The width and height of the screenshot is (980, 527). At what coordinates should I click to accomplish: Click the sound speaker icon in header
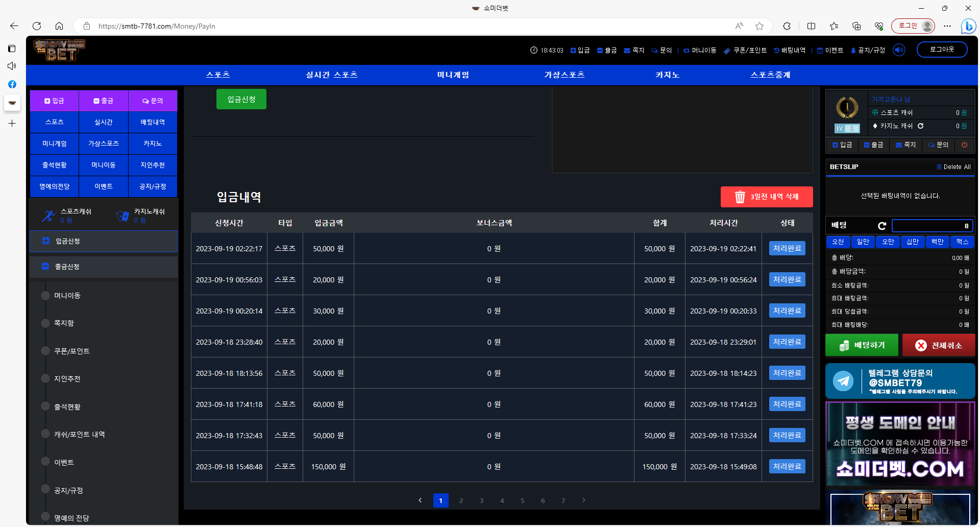click(899, 50)
